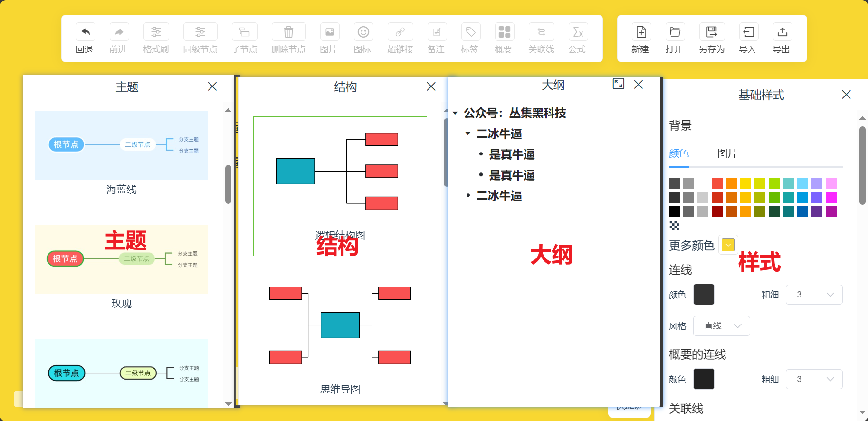Click the 主题 panel scroll down arrow
The height and width of the screenshot is (421, 868).
click(228, 404)
